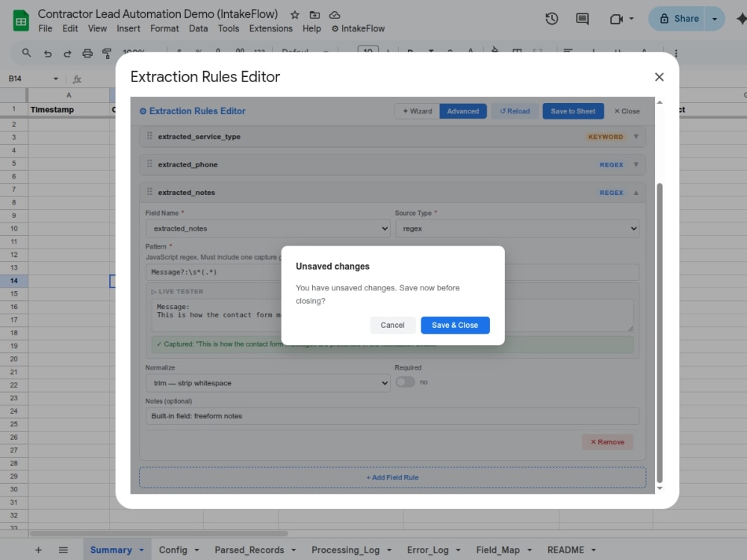The width and height of the screenshot is (747, 560).
Task: Activate the paint format tool
Action: (x=107, y=53)
